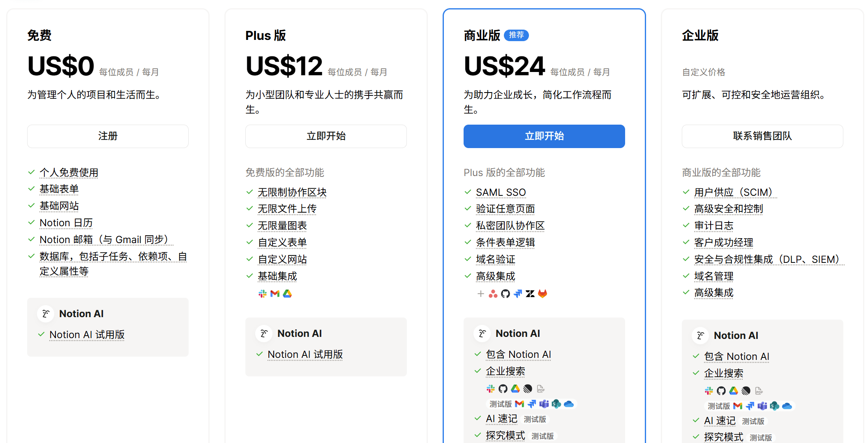Start the Plus 版 plan with 立即开始
The image size is (868, 443).
(326, 136)
